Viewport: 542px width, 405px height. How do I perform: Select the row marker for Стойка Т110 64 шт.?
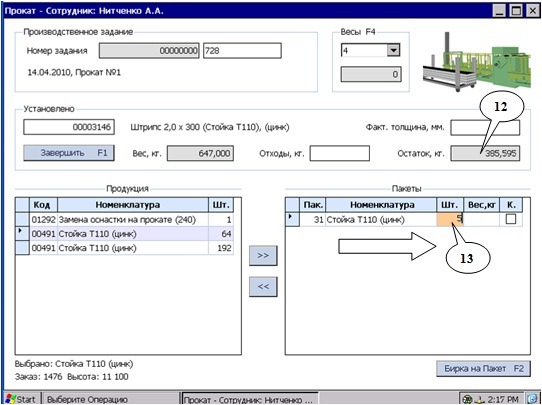[22, 234]
